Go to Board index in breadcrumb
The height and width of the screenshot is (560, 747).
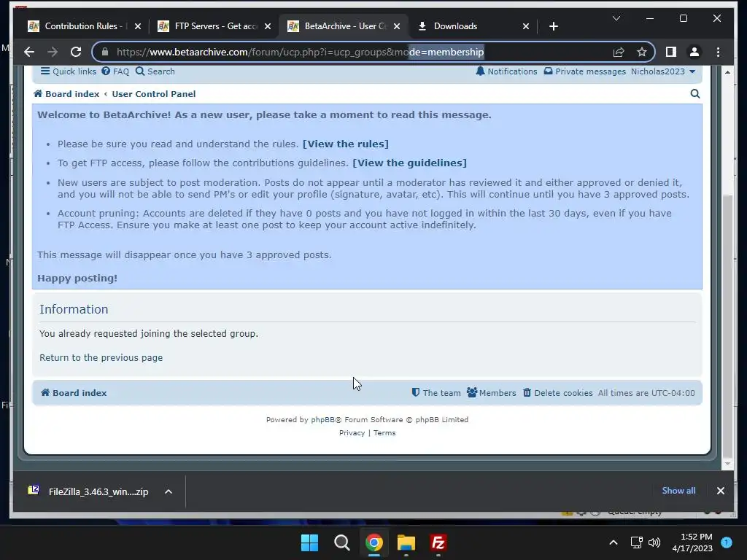click(66, 94)
